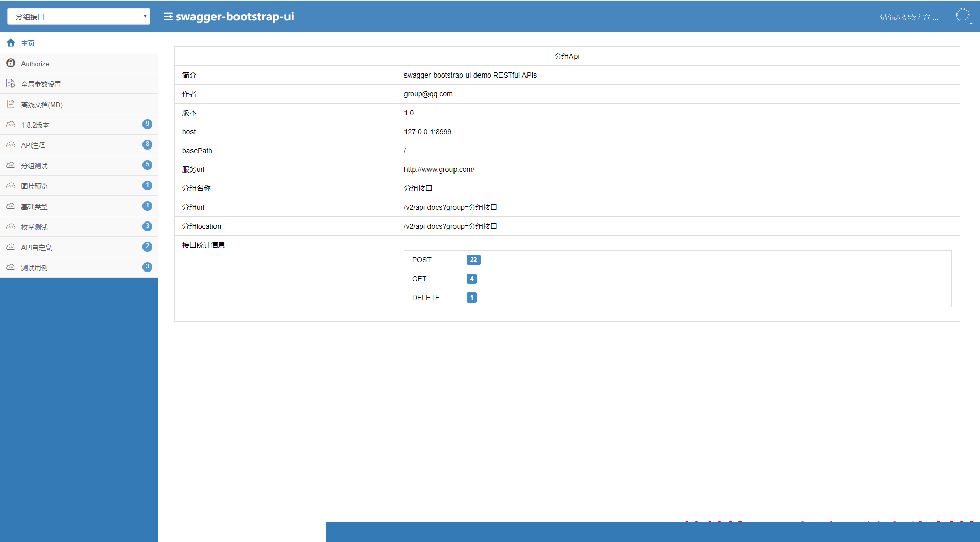This screenshot has width=980, height=542.
Task: Click the 接口统计信息 label
Action: 204,245
